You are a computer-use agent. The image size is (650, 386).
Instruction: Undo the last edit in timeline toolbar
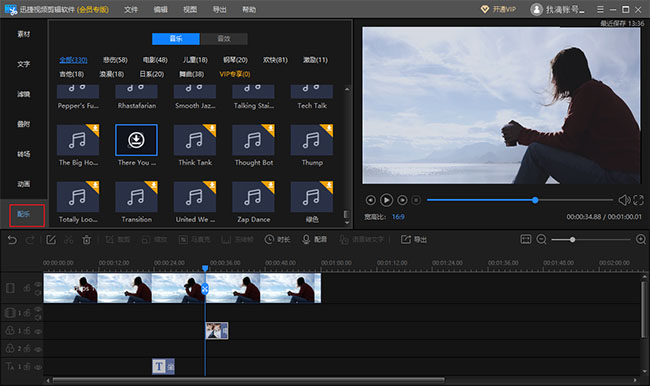coord(12,240)
